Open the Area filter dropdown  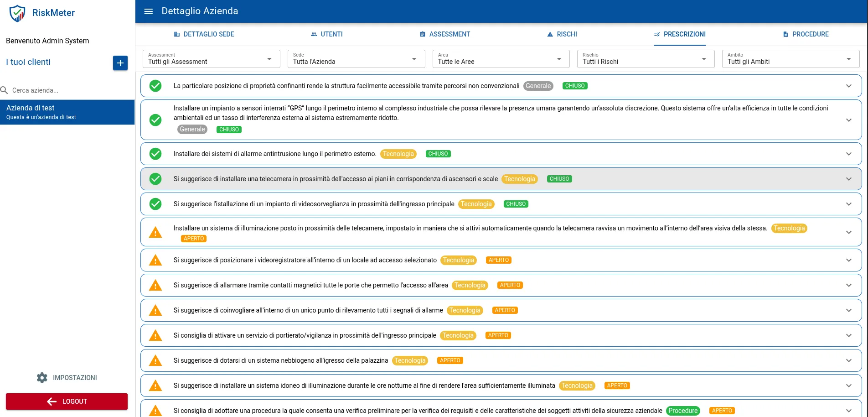(x=501, y=59)
